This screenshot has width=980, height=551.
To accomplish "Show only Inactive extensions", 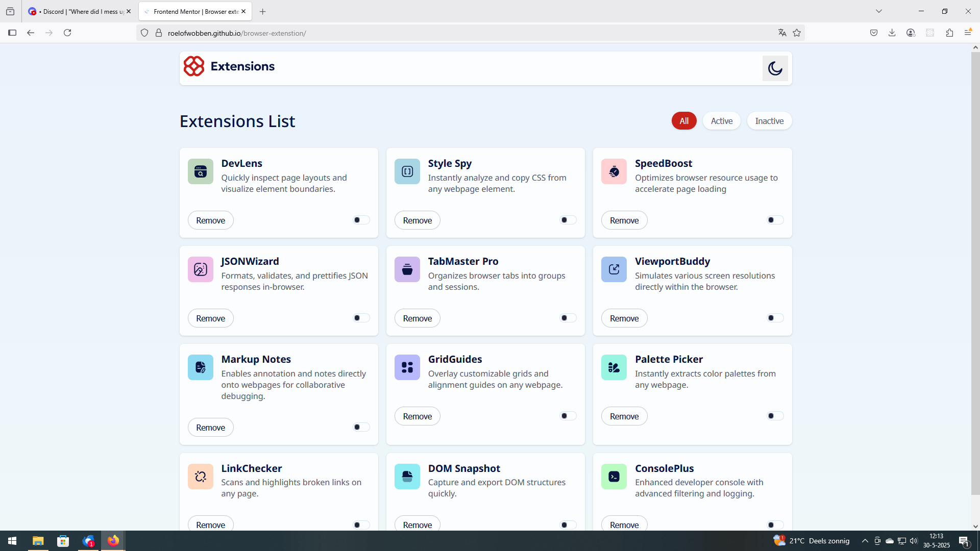I will 769,121.
